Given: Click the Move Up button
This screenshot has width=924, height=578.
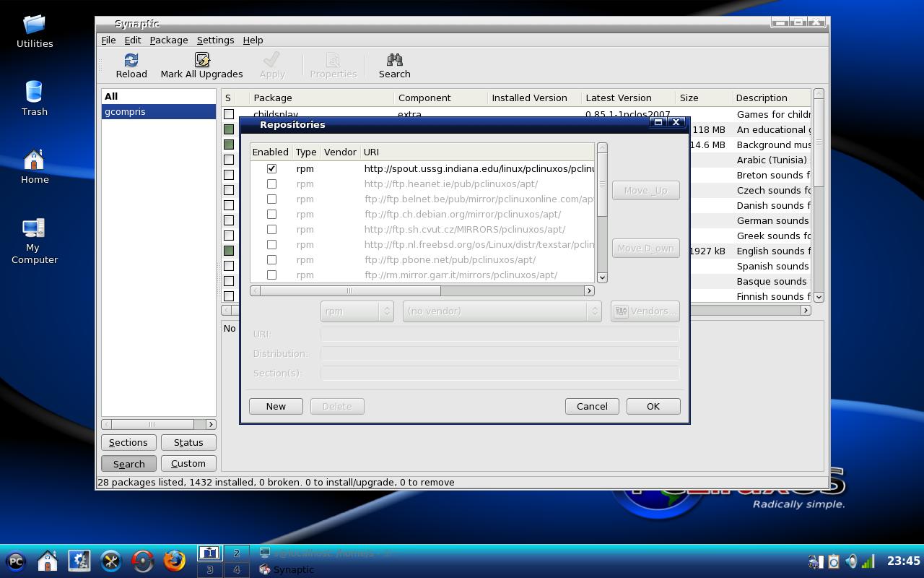Looking at the screenshot, I should click(x=646, y=190).
